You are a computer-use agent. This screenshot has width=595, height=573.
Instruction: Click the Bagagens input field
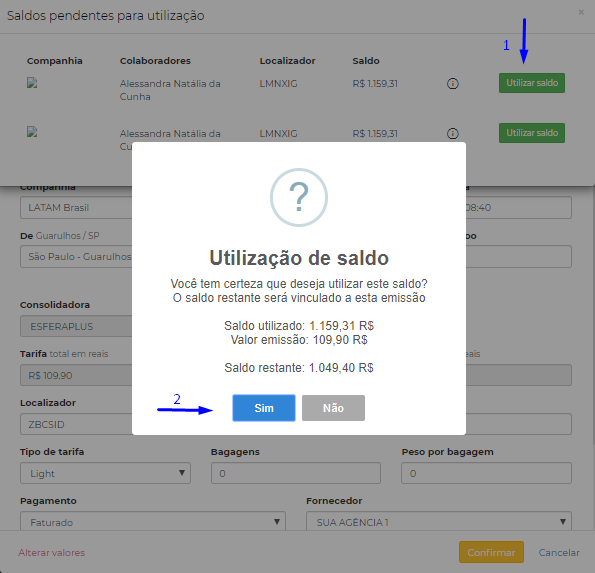(296, 473)
